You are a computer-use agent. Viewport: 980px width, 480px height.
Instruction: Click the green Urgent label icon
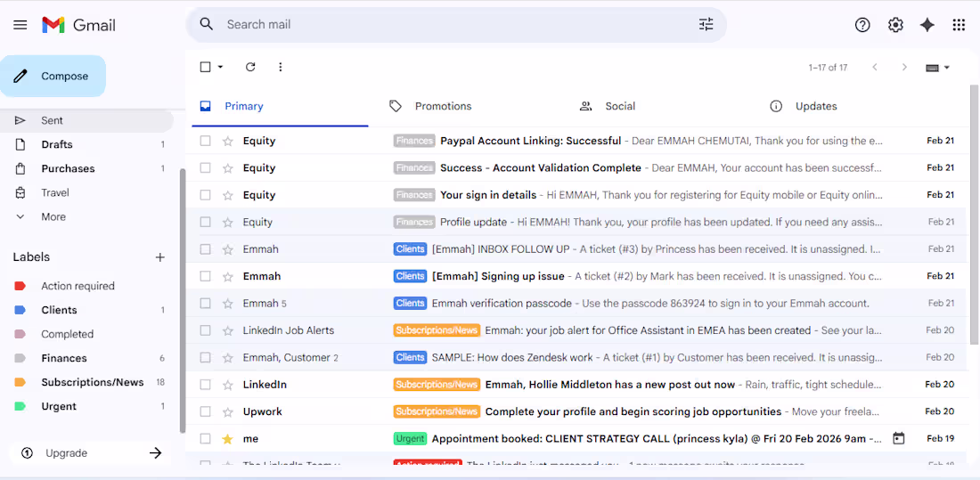(20, 406)
